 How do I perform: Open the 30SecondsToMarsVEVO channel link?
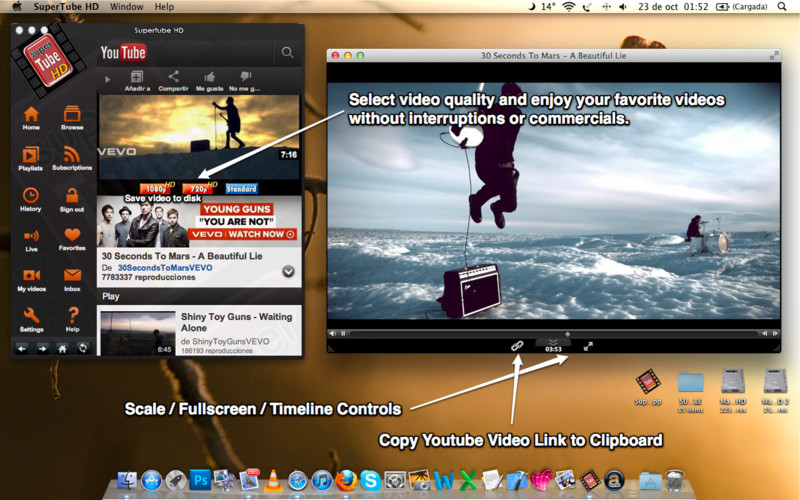click(x=165, y=267)
